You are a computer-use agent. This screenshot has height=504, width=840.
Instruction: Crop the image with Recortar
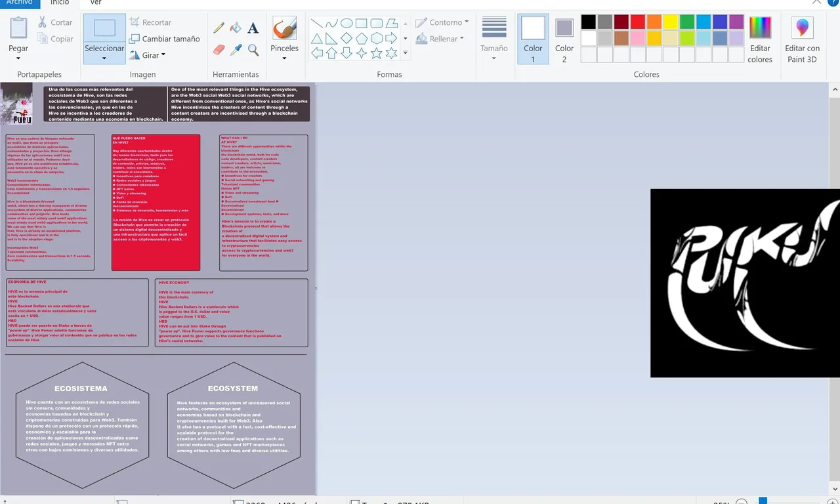pyautogui.click(x=150, y=22)
